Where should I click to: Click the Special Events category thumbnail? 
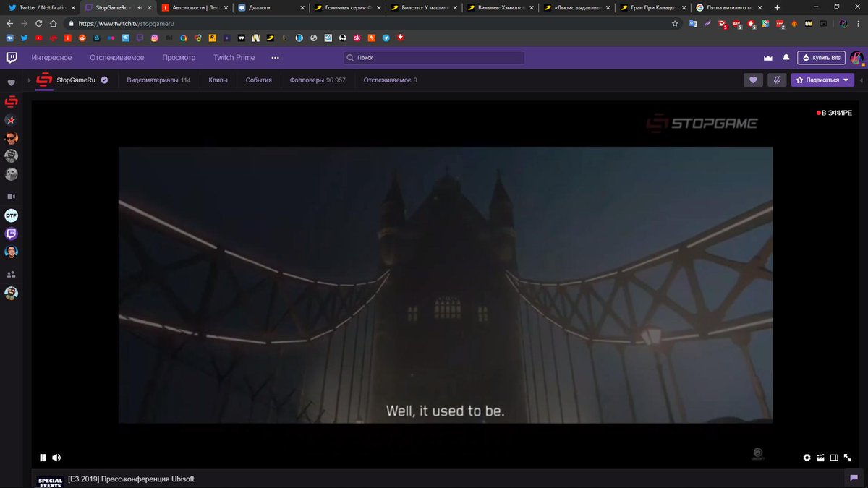(50, 481)
